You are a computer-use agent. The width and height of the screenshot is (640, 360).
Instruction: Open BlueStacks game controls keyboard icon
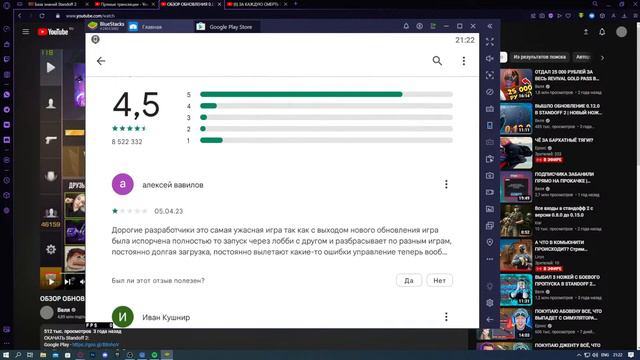(490, 109)
